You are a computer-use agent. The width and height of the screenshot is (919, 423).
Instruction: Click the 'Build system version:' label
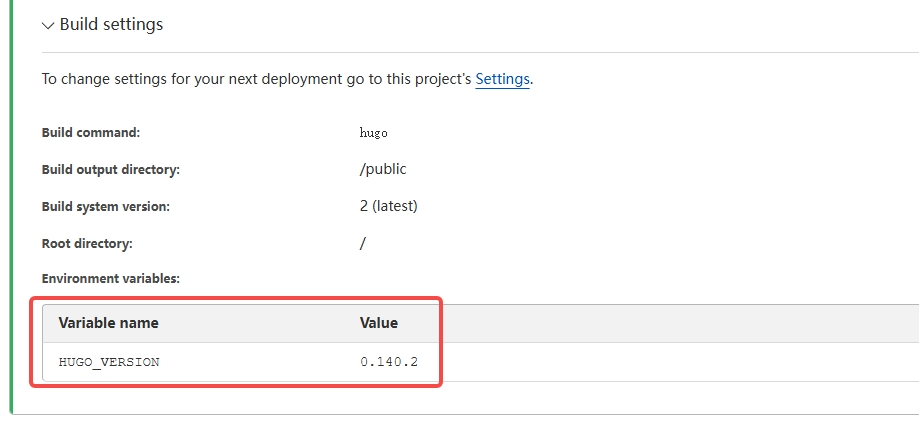coord(105,206)
